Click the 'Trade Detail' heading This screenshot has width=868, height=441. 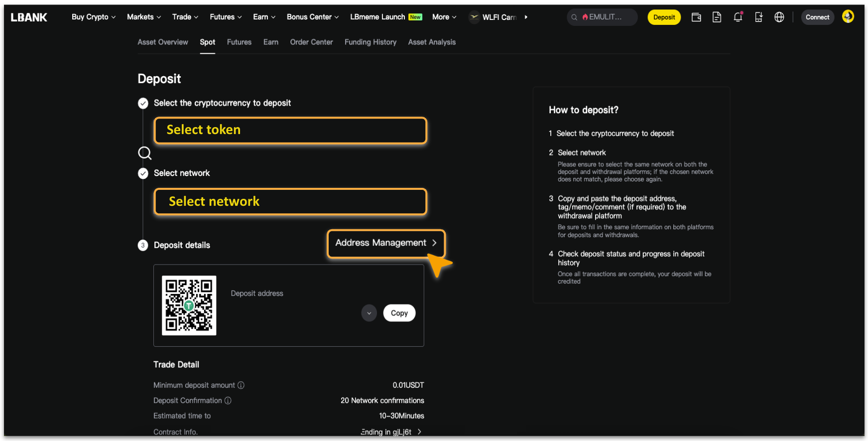click(x=176, y=365)
